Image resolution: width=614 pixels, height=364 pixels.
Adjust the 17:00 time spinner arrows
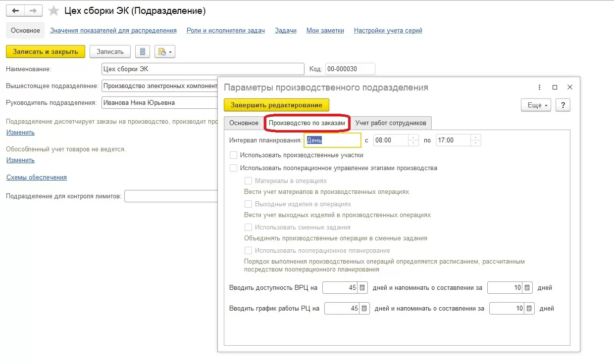(476, 140)
